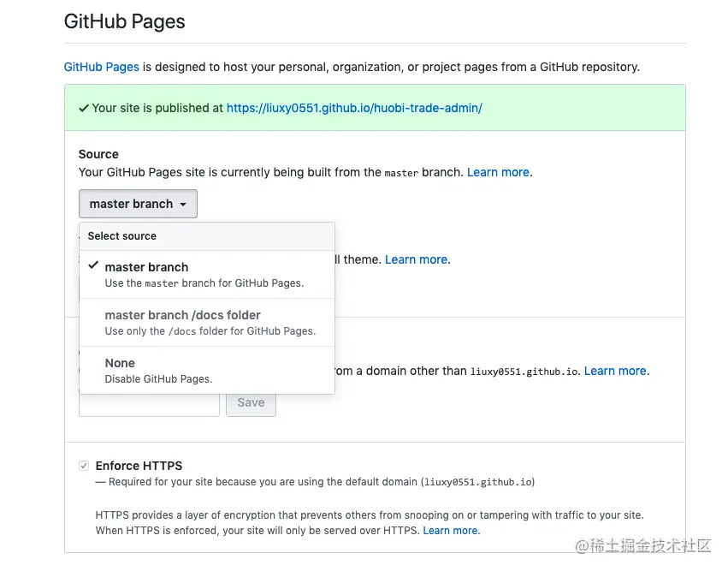
Task: Click the green checkmark in published banner
Action: point(84,108)
